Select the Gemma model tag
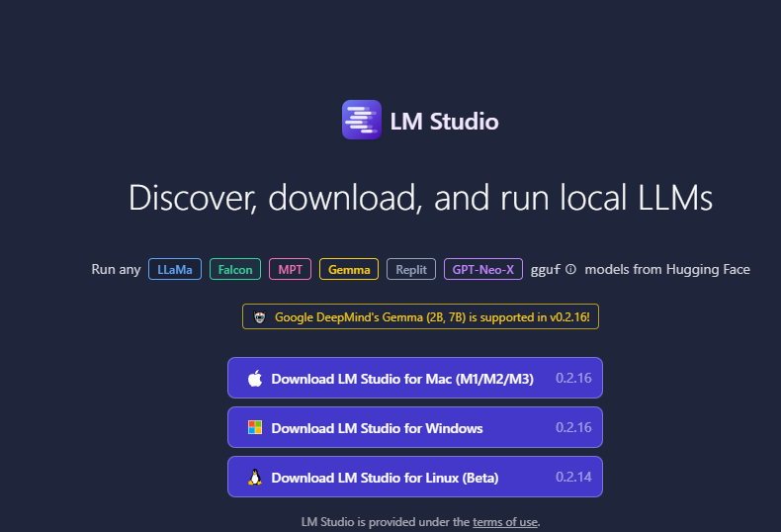 349,269
